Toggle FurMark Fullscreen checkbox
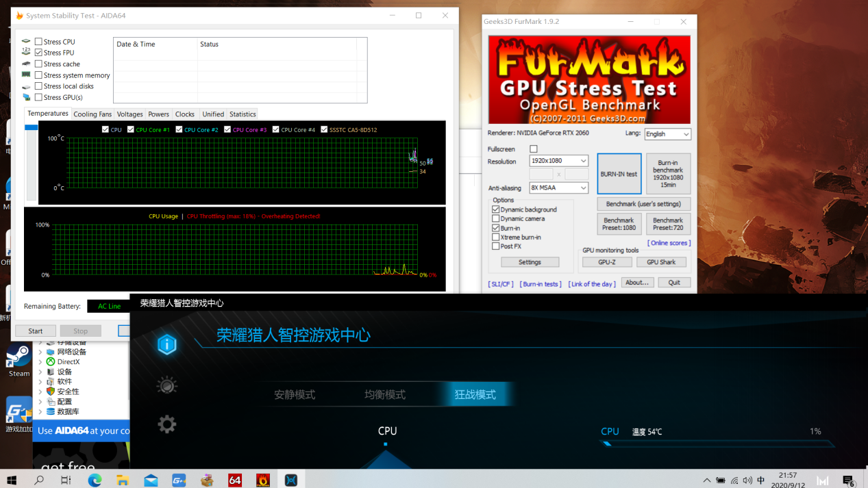This screenshot has height=488, width=868. coord(534,149)
